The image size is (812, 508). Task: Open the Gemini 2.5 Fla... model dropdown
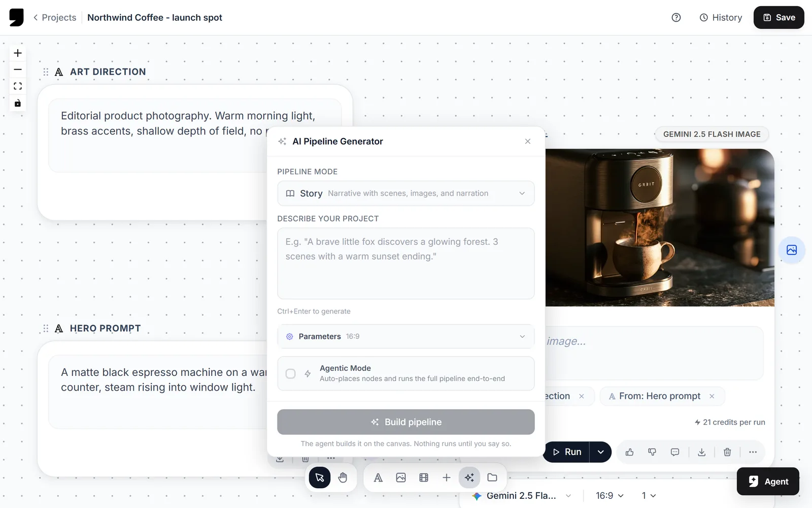522,495
